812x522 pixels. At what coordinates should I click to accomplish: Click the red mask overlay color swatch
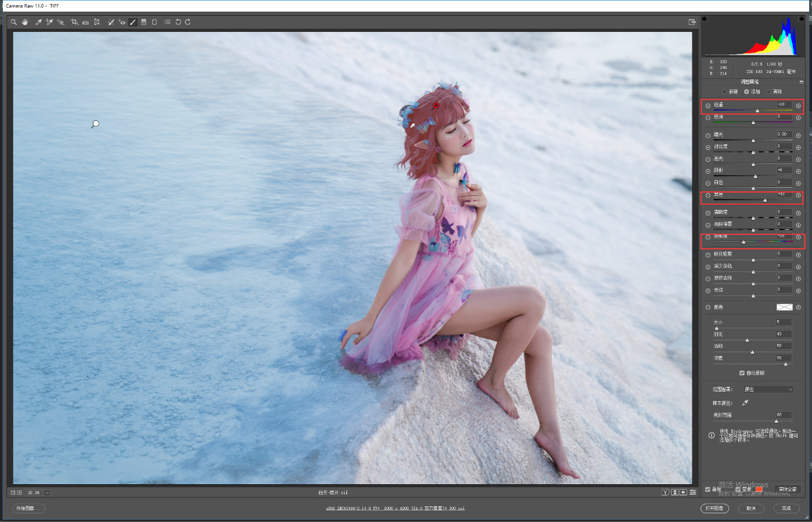(759, 490)
